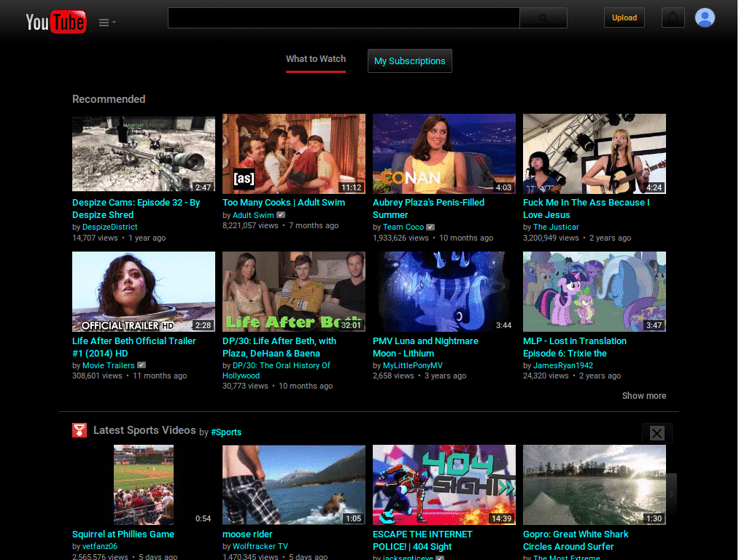Click the Team Coco verified badge

430,227
